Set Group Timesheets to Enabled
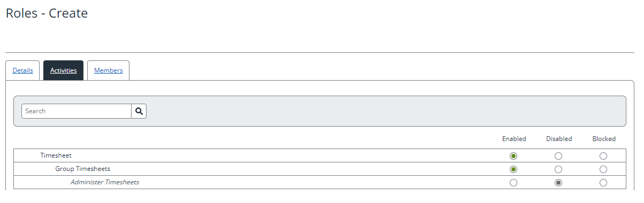This screenshot has height=203, width=644. (x=513, y=169)
